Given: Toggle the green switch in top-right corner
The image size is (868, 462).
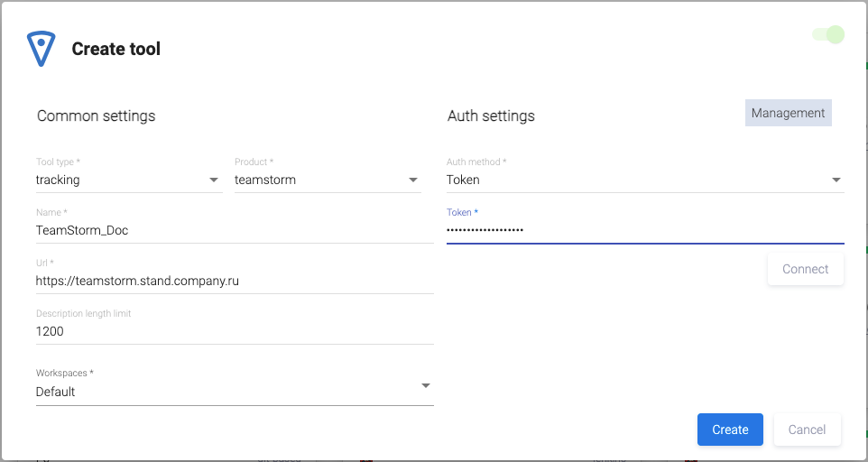Looking at the screenshot, I should click(828, 35).
